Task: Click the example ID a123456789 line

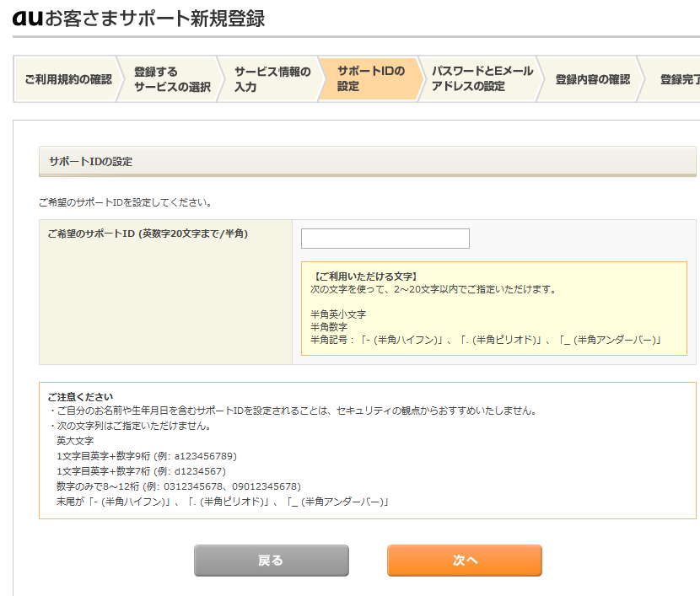Action: (146, 455)
